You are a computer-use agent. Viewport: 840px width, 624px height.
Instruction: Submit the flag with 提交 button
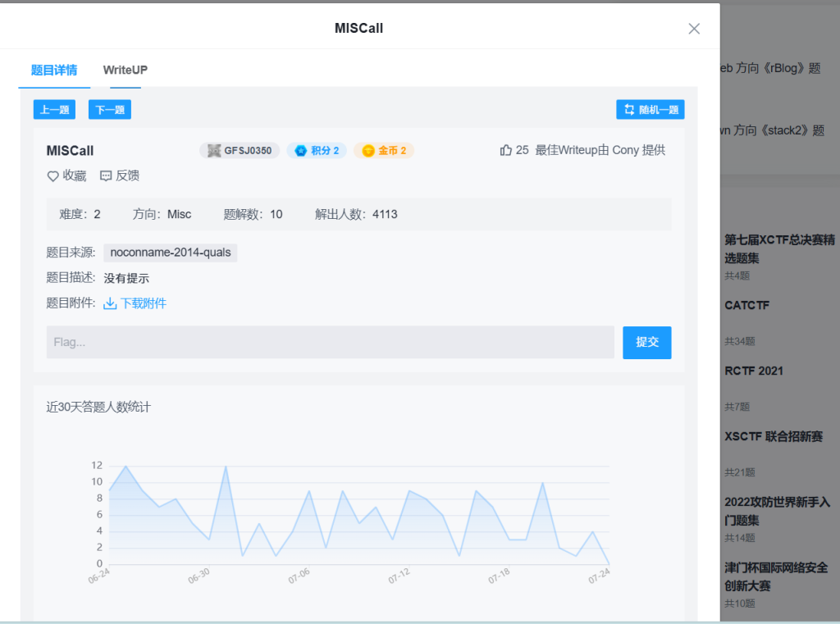click(646, 342)
